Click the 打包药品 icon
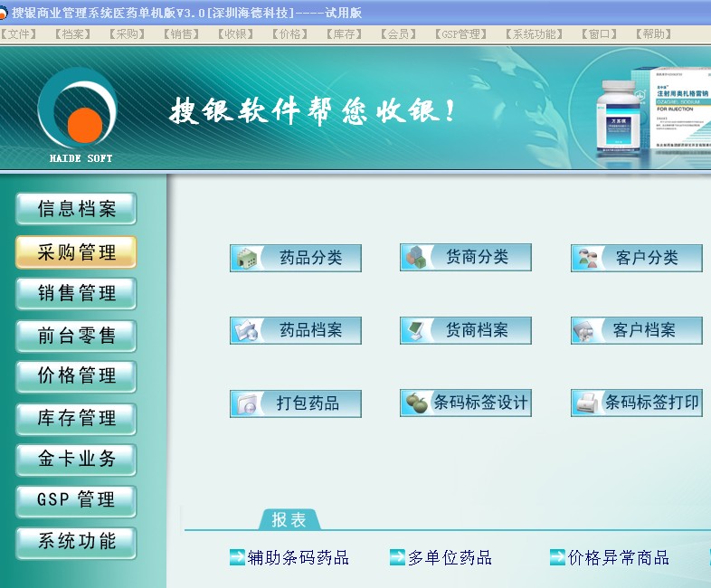 coord(246,403)
